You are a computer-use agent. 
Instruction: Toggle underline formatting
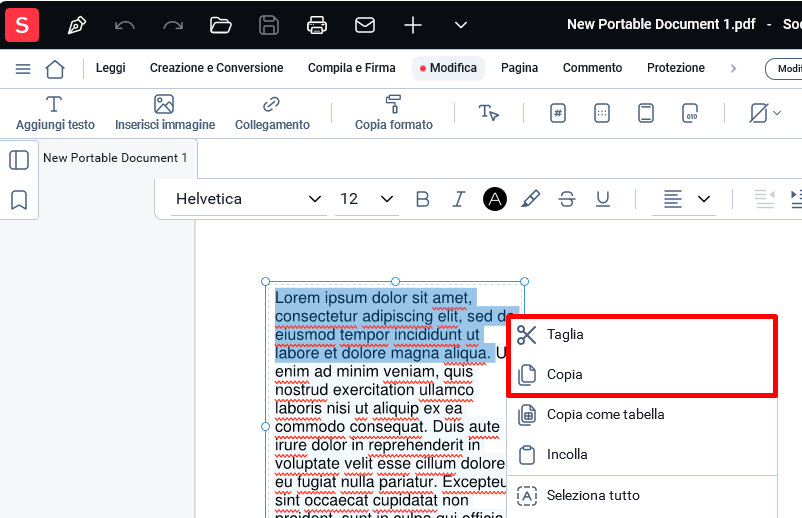pyautogui.click(x=603, y=199)
